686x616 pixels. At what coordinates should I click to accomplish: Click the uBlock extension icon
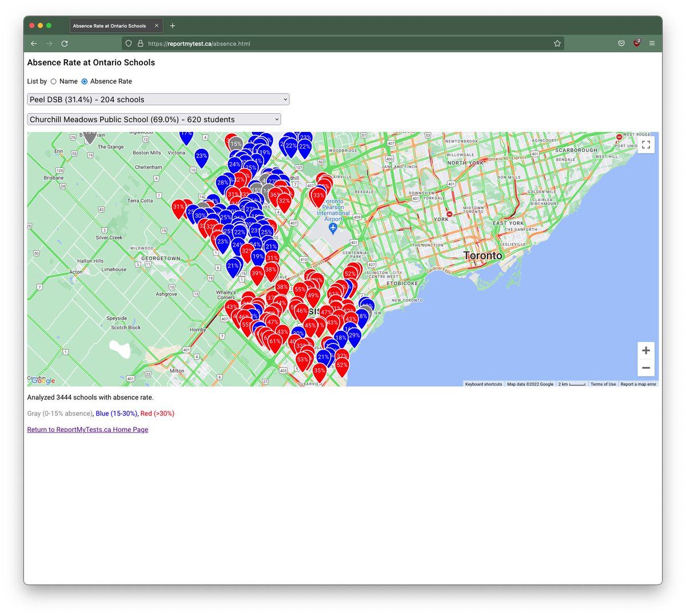(x=637, y=43)
